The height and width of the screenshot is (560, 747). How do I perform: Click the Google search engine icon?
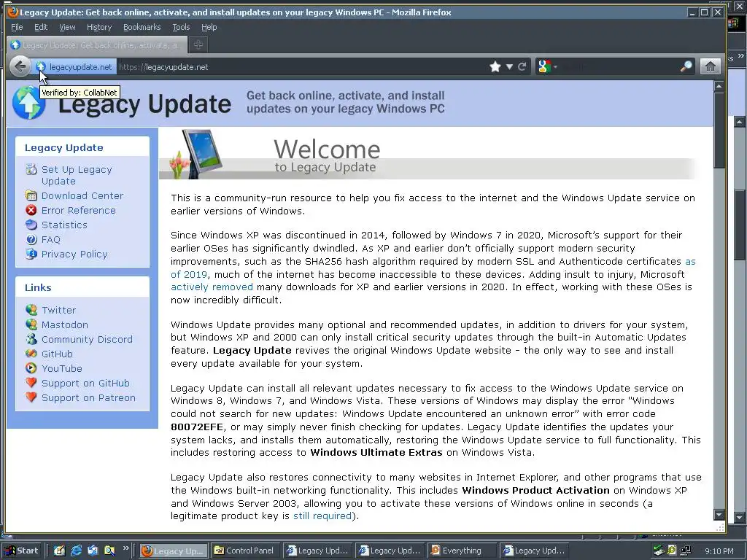[x=544, y=66]
